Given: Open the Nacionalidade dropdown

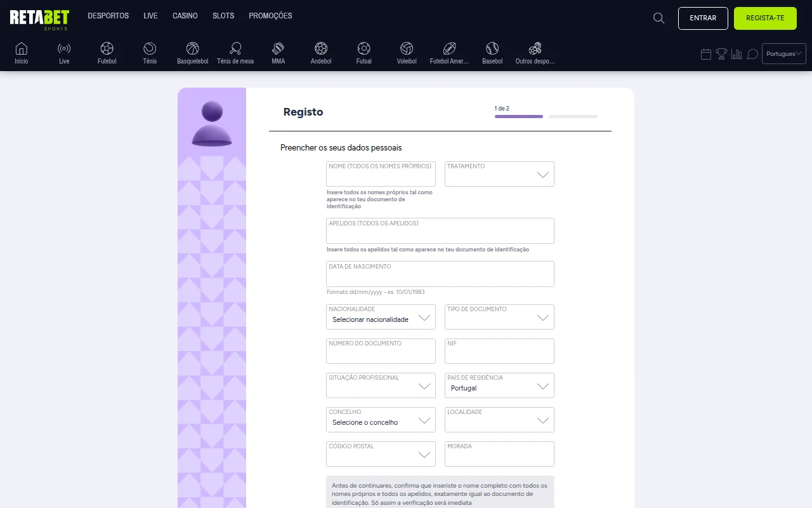Looking at the screenshot, I should pos(381,317).
